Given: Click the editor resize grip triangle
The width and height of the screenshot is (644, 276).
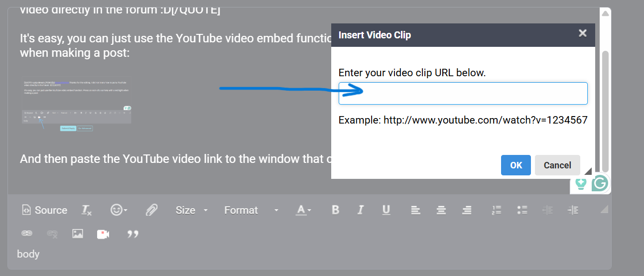Looking at the screenshot, I should click(604, 210).
